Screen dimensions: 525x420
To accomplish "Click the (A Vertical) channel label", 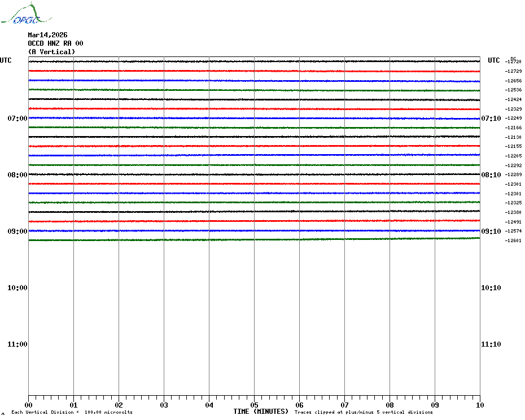I will pos(51,52).
